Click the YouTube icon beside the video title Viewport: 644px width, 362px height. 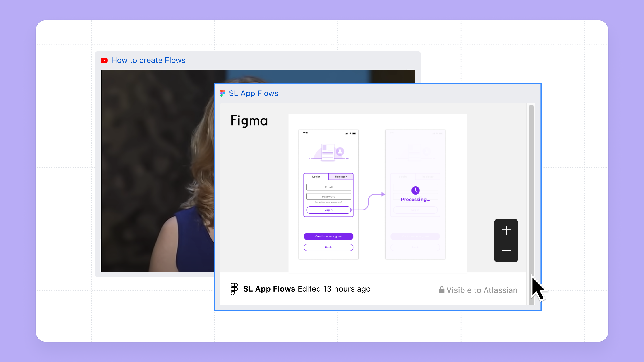pyautogui.click(x=104, y=60)
